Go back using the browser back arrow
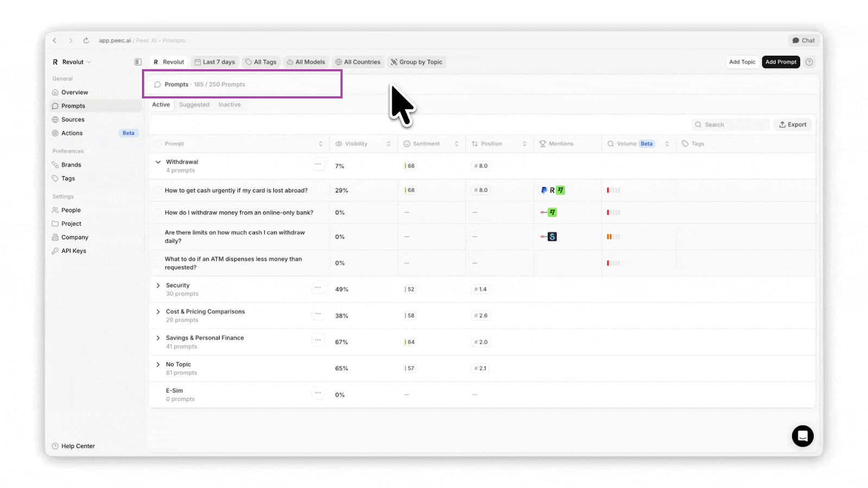 [x=55, y=41]
